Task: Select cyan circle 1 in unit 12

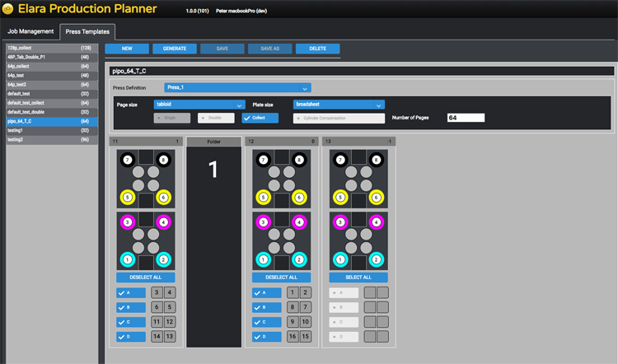Action: 264,259
